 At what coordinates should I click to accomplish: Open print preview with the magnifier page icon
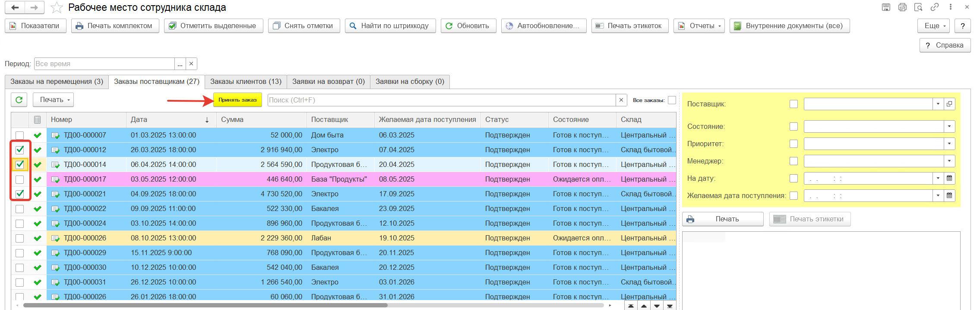919,7
